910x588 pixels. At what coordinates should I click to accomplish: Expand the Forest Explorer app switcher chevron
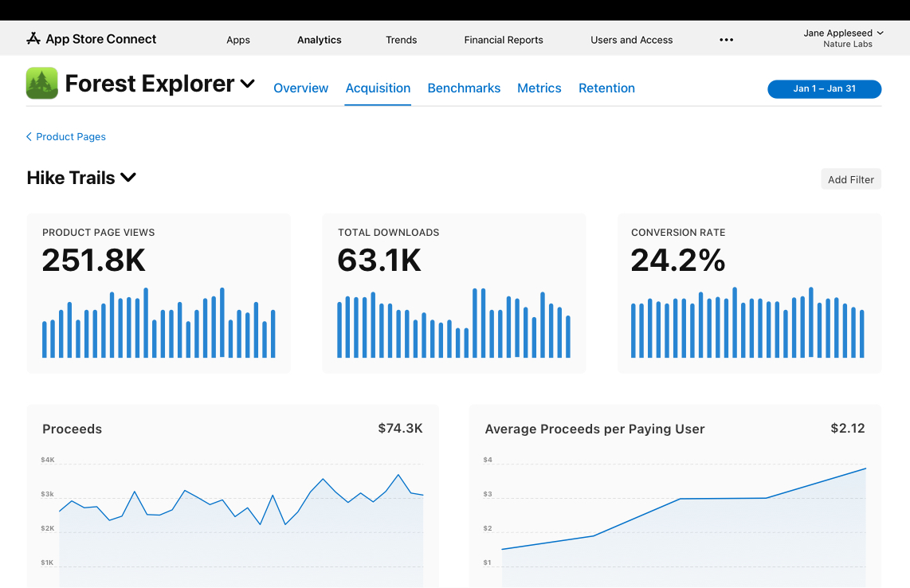[x=248, y=84]
